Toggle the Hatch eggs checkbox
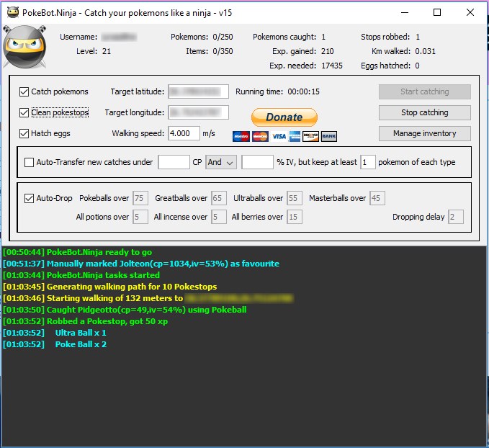Image resolution: width=489 pixels, height=448 pixels. click(24, 133)
